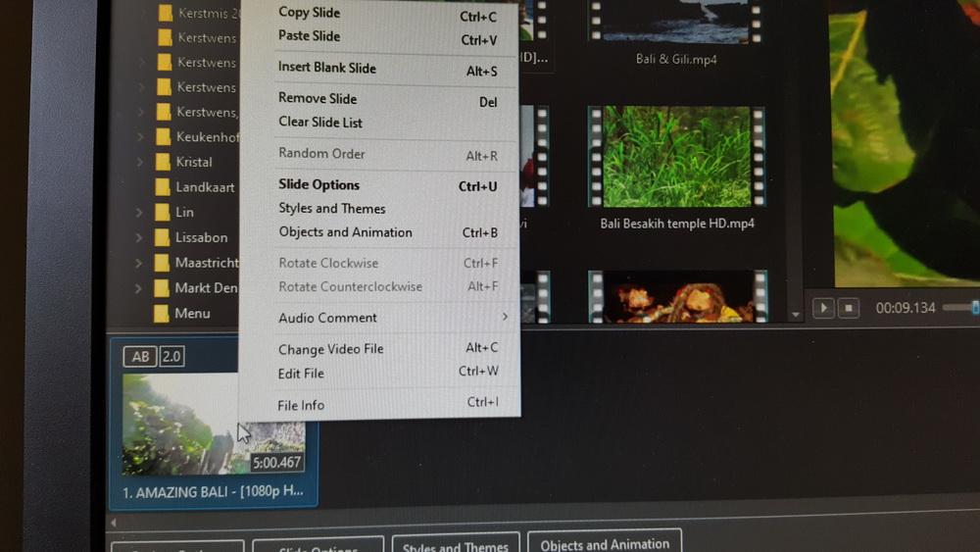Select the Menu folder icon
This screenshot has height=552, width=980.
pyautogui.click(x=163, y=314)
